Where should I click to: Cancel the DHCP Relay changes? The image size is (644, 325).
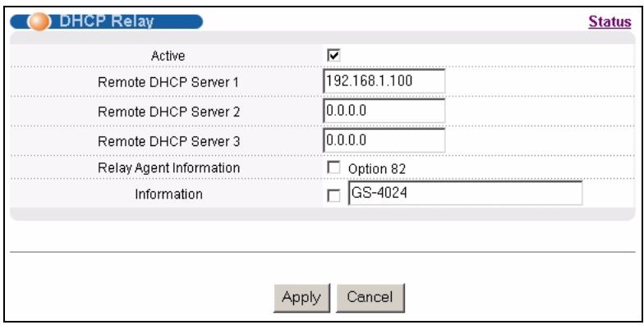[x=370, y=298]
